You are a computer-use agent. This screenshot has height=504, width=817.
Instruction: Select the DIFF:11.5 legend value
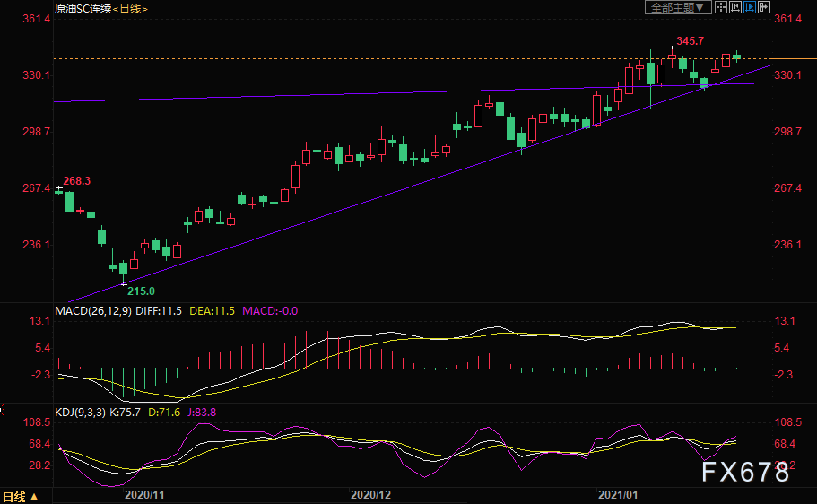click(159, 311)
